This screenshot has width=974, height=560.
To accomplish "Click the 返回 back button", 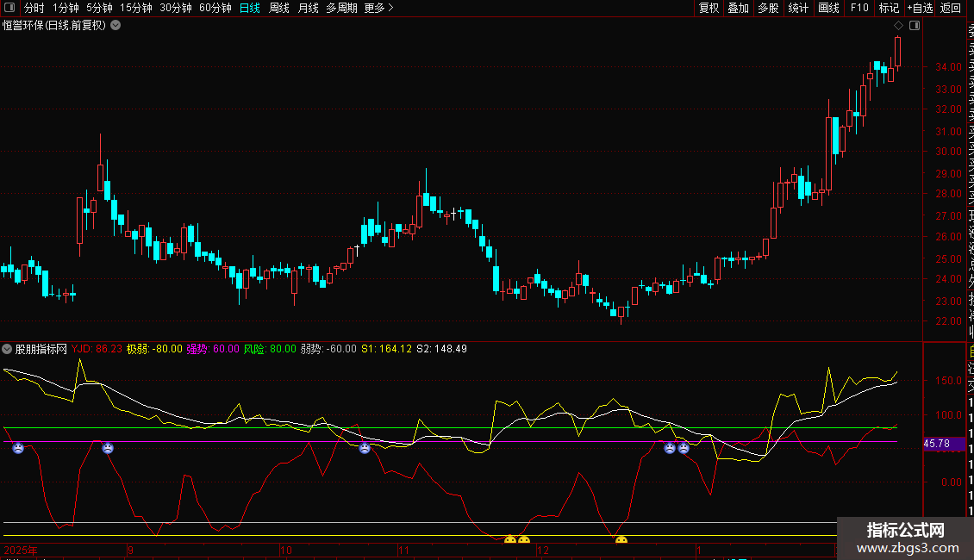I will (950, 8).
